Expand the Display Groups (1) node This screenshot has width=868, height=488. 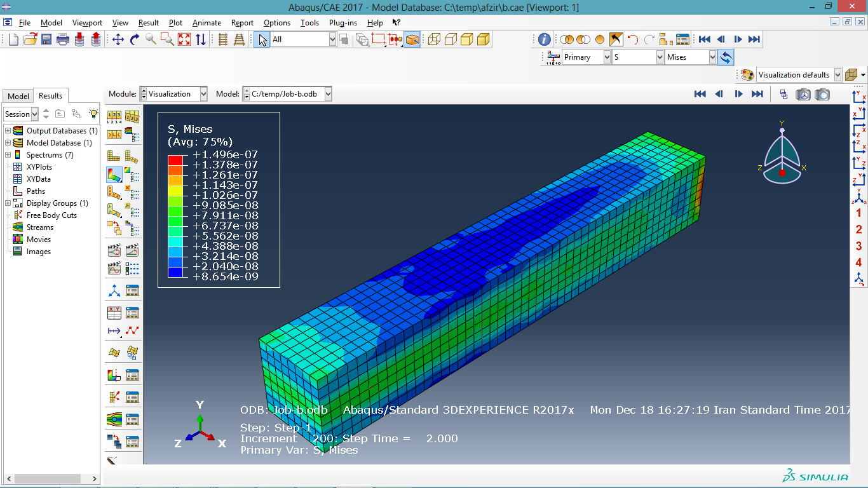point(8,203)
